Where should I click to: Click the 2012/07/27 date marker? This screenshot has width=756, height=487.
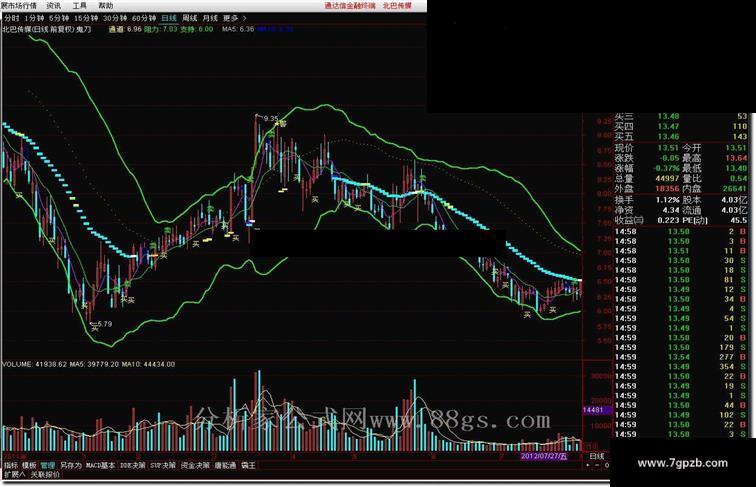pyautogui.click(x=545, y=456)
